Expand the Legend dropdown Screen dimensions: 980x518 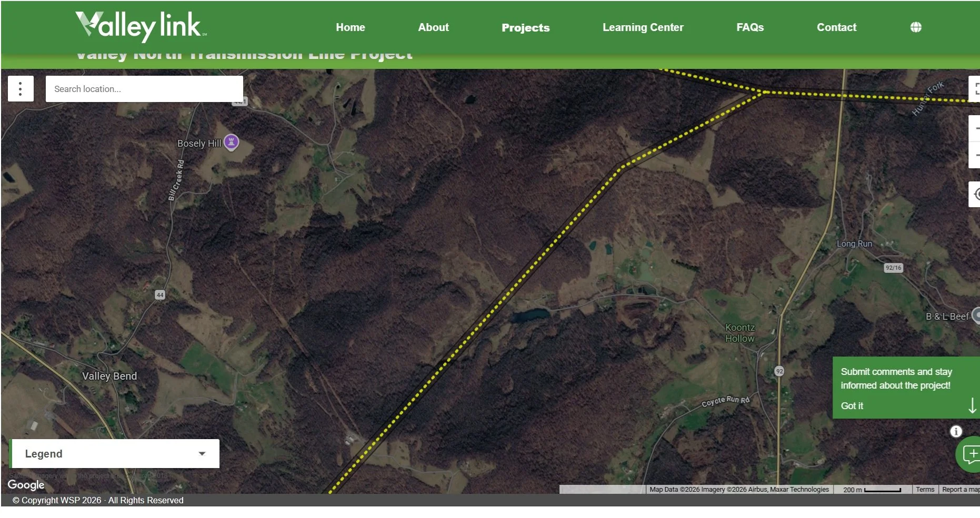coord(115,453)
